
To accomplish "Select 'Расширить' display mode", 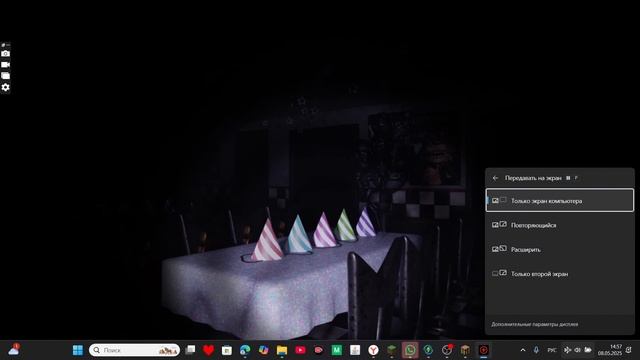I will click(560, 249).
